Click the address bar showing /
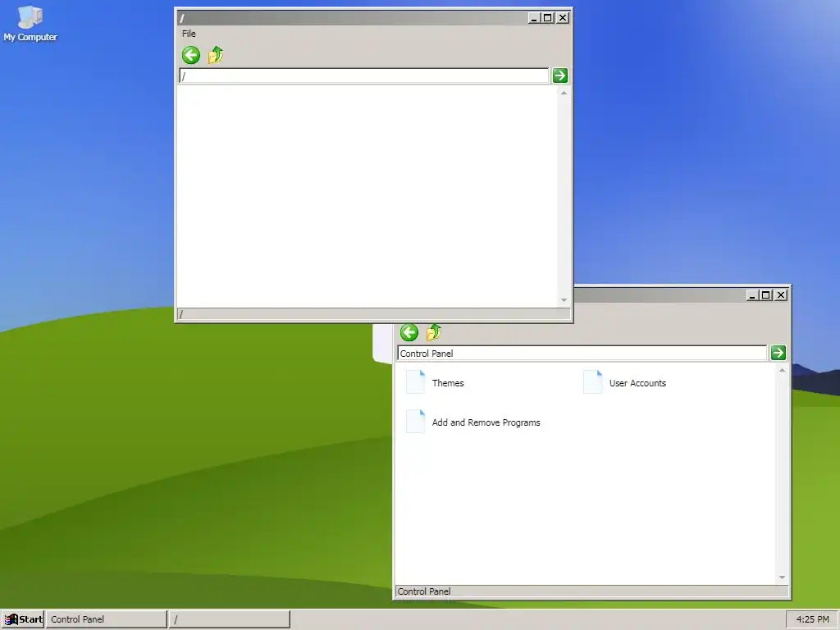Image resolution: width=840 pixels, height=630 pixels. tap(363, 75)
